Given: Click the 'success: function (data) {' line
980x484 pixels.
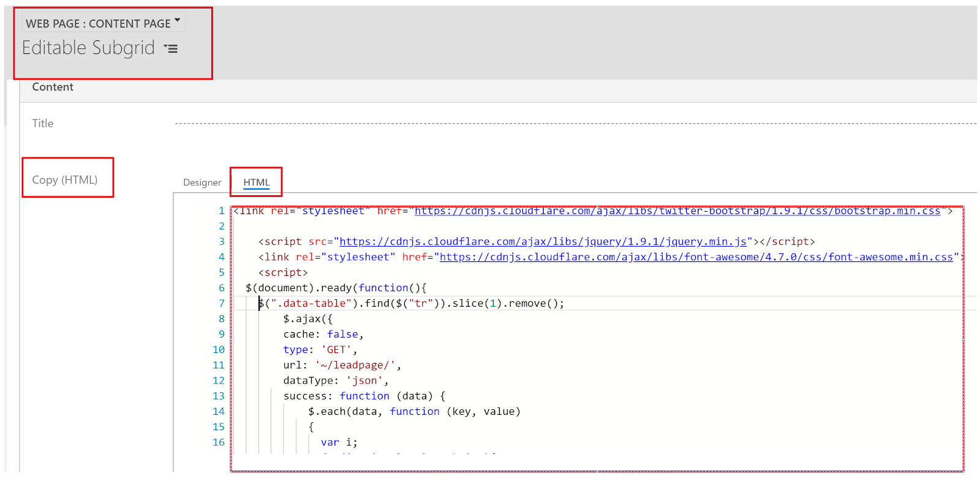Looking at the screenshot, I should pos(364,396).
